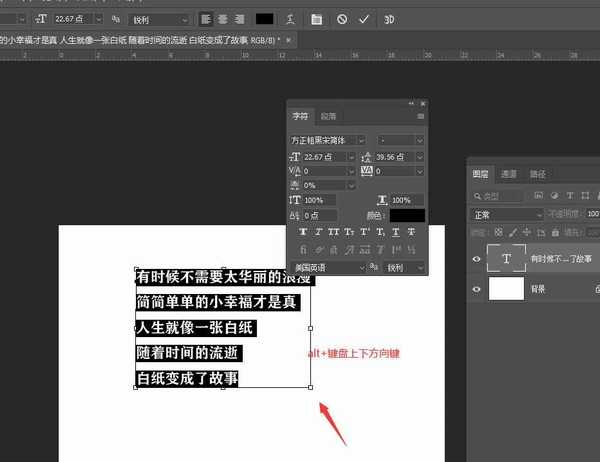
Task: Commit text edits with the checkmark icon
Action: pyautogui.click(x=364, y=19)
